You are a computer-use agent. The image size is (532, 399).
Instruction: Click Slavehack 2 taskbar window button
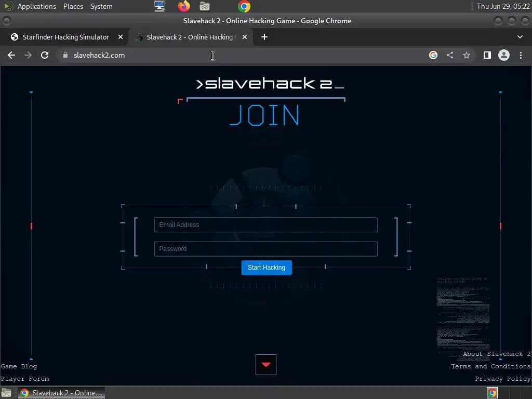61,393
